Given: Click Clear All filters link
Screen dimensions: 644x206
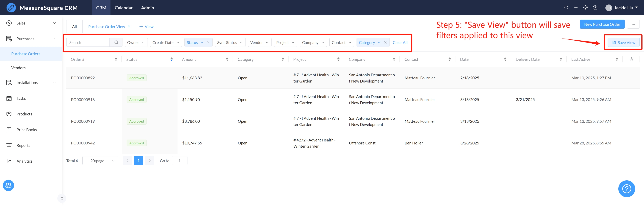Looking at the screenshot, I should click(400, 42).
